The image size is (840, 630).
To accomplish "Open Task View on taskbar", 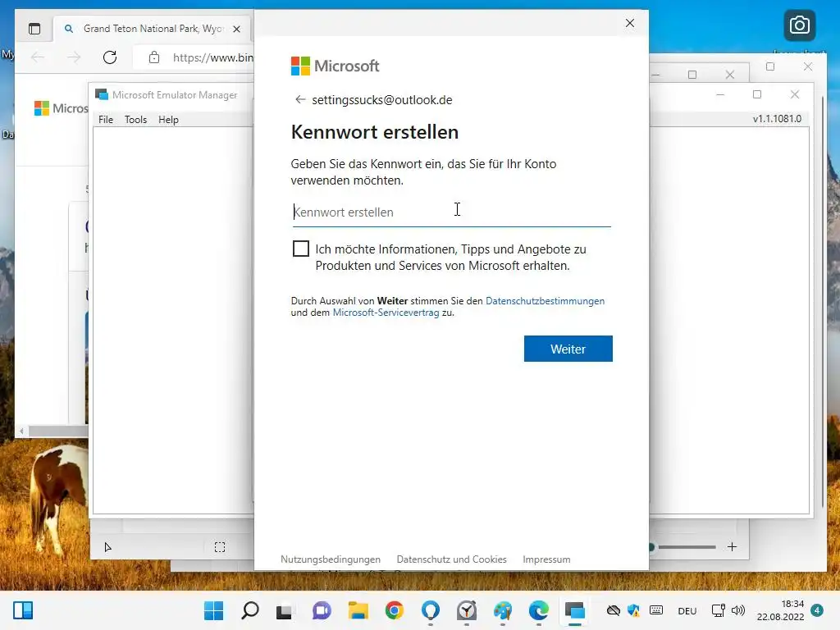I will click(284, 610).
